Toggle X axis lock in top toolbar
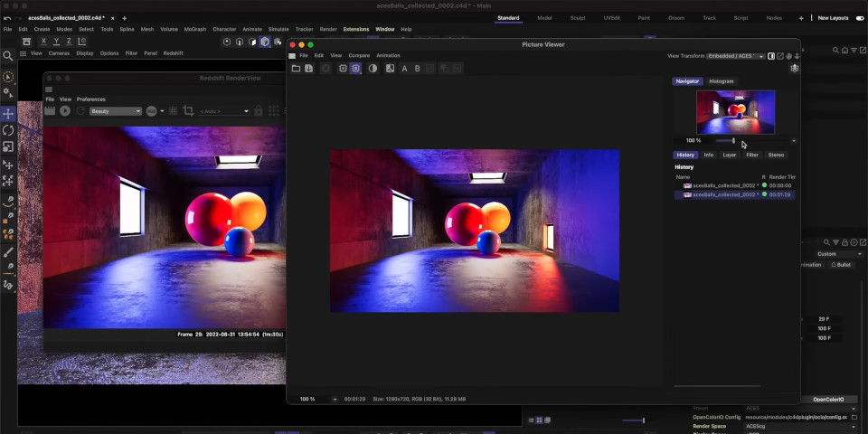 click(45, 42)
